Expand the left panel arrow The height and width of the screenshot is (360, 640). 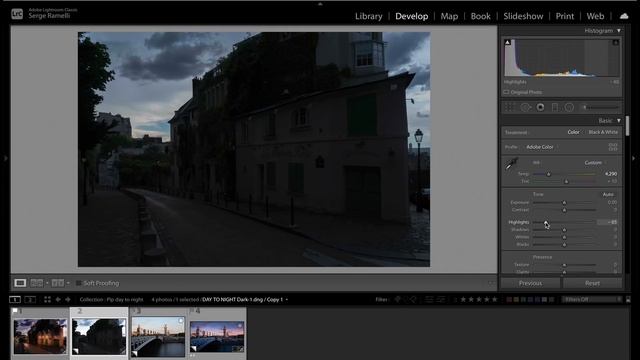[x=5, y=158]
